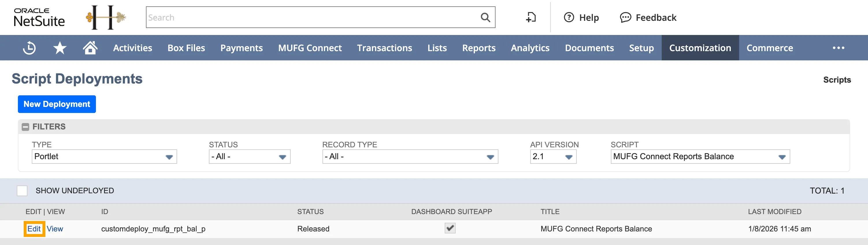
Task: Open the Setup menu
Action: (x=641, y=48)
